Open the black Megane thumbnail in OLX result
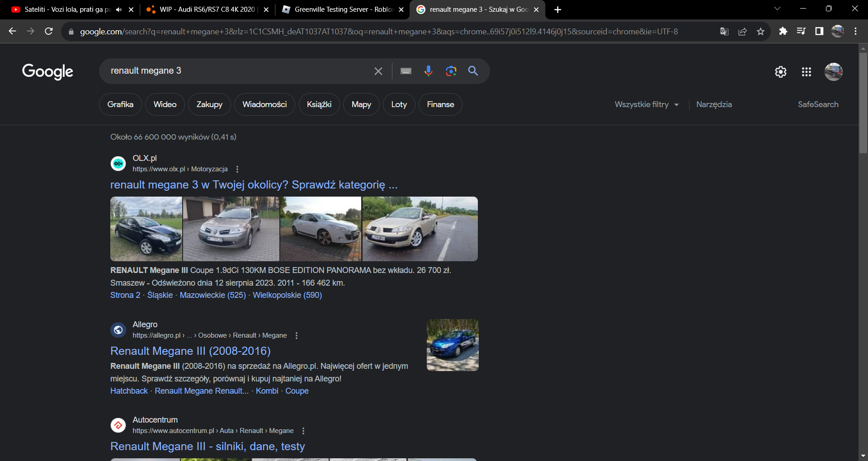The height and width of the screenshot is (461, 868). pyautogui.click(x=146, y=229)
